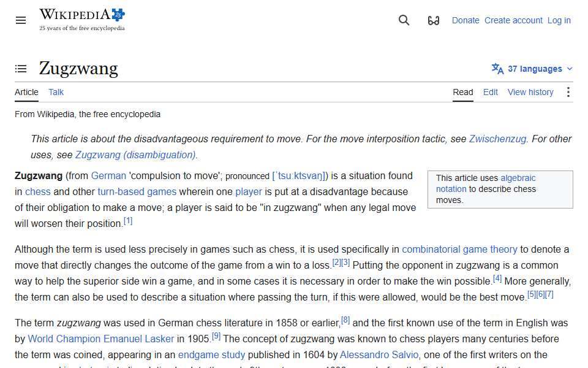This screenshot has width=588, height=368.
Task: Click citation reference [3]
Action: [x=345, y=263]
